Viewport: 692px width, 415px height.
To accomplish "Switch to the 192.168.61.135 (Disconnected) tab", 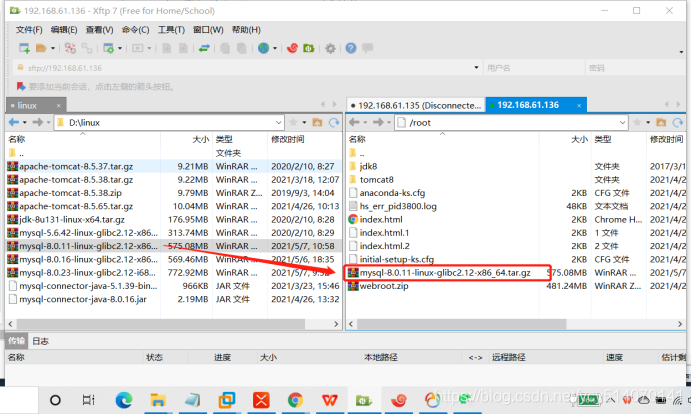I will 416,105.
